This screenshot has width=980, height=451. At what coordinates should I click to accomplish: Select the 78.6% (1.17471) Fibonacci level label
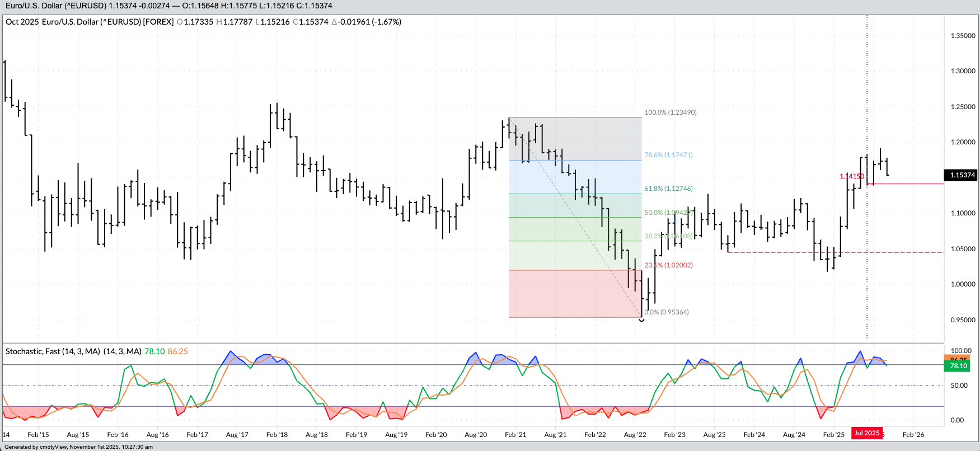(668, 155)
